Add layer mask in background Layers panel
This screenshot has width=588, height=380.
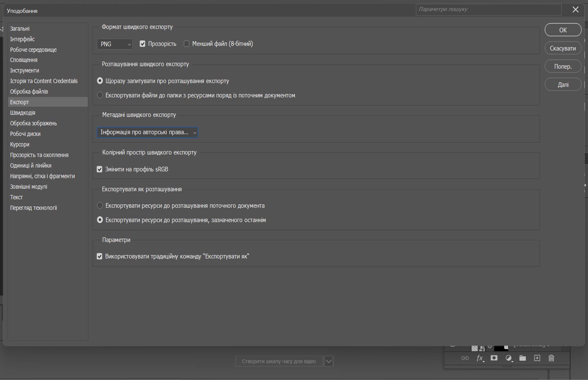pyautogui.click(x=494, y=358)
